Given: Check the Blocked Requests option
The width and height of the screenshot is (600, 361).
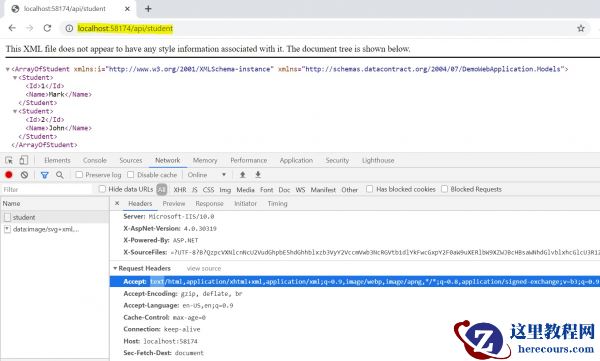Looking at the screenshot, I should [x=444, y=189].
